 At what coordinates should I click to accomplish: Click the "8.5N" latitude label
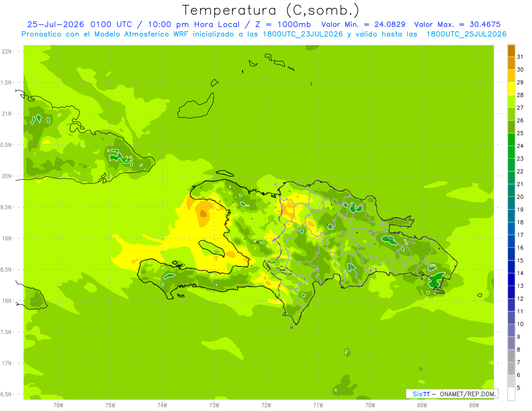pyautogui.click(x=6, y=270)
